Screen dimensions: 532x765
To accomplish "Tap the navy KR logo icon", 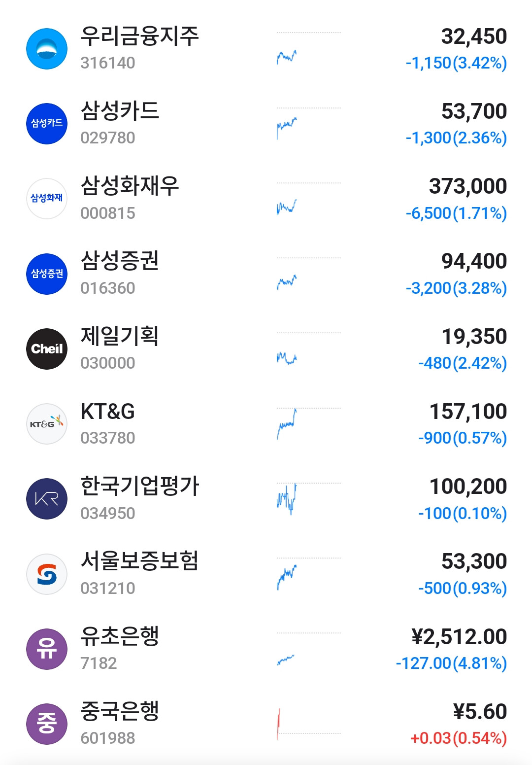I will point(47,499).
